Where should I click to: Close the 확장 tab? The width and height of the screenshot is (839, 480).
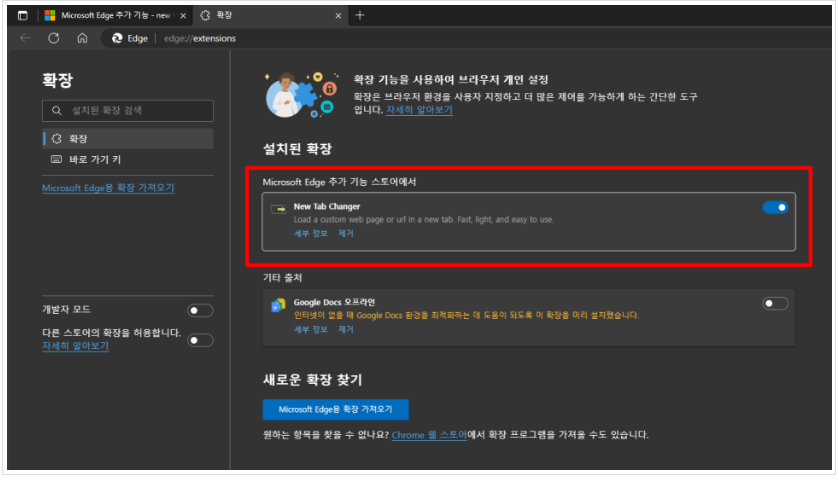coord(338,16)
